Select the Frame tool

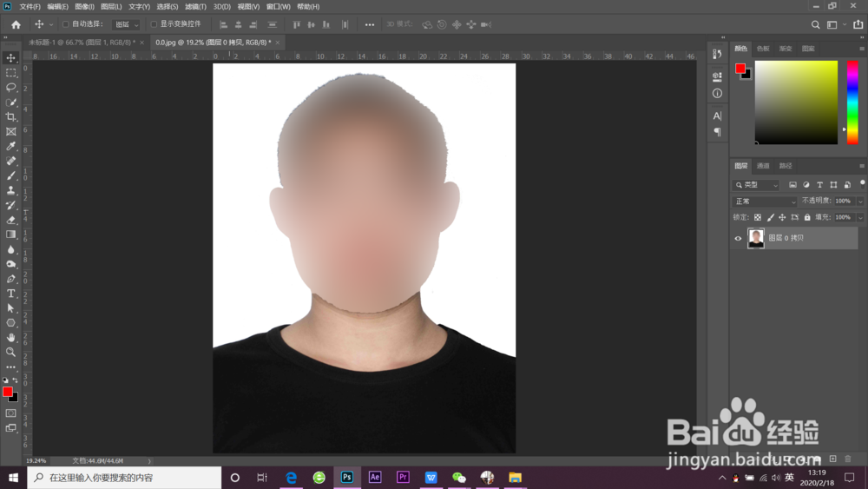click(x=10, y=132)
